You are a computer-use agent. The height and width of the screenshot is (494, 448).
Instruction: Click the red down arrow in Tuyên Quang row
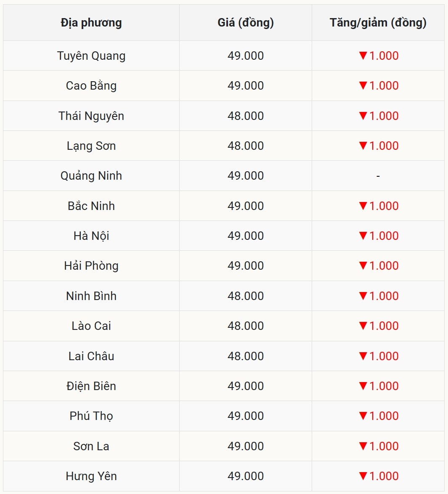point(363,56)
